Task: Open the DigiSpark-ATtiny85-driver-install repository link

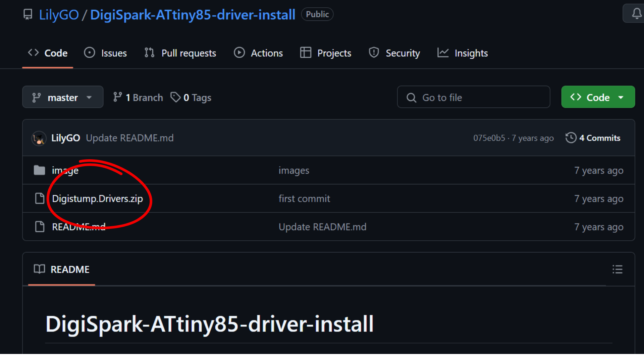Action: [193, 15]
